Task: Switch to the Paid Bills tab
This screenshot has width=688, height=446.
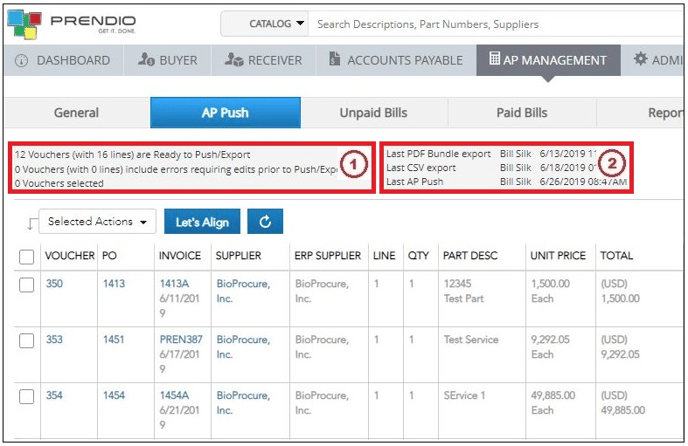Action: (x=522, y=113)
